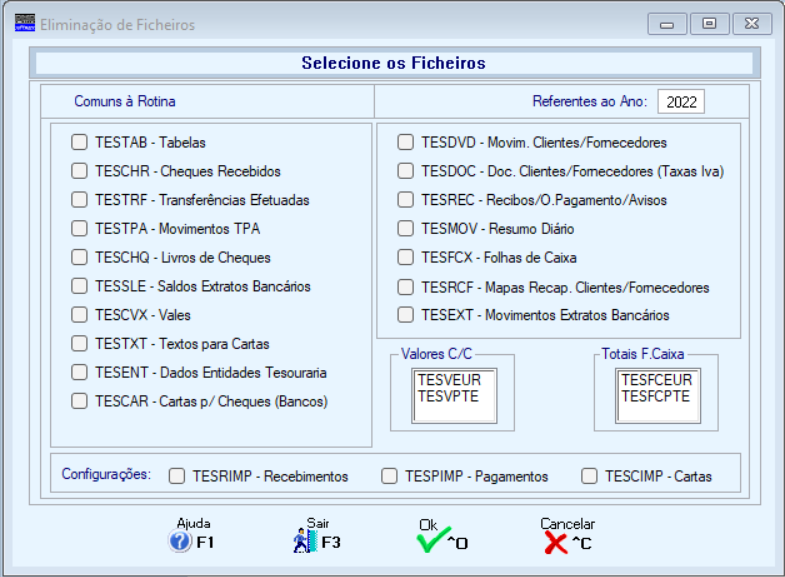Tick TESDVD - Movim. Clientes/Fornecedores checkbox

tap(406, 142)
